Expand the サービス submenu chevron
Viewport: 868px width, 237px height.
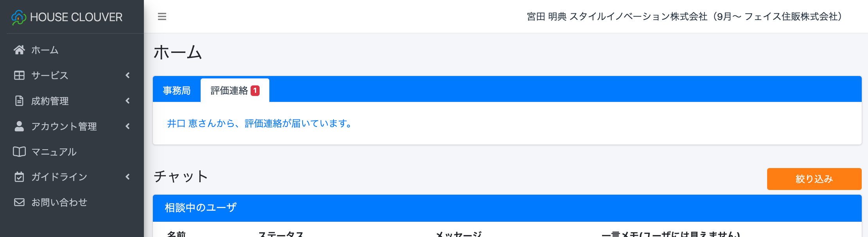point(127,75)
